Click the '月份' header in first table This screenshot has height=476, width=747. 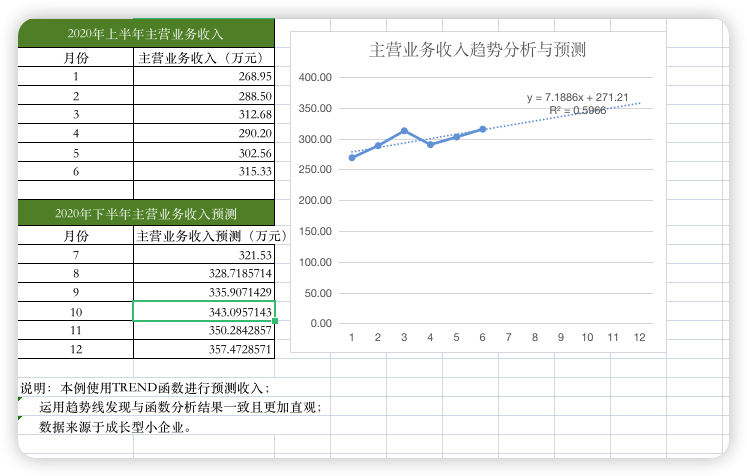76,58
